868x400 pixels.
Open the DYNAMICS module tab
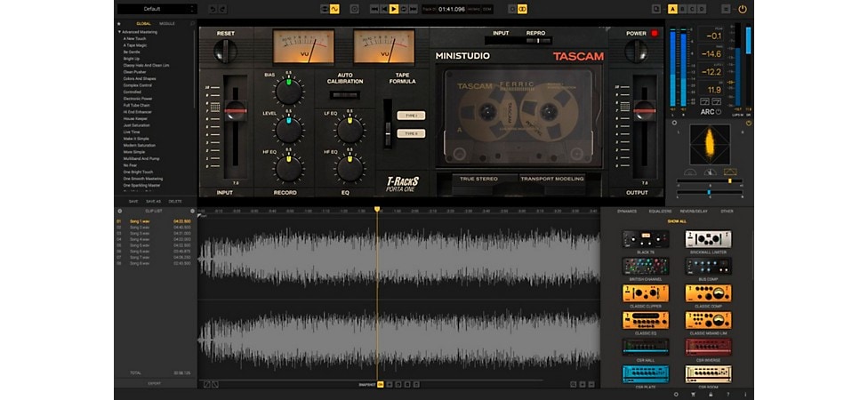coord(627,212)
